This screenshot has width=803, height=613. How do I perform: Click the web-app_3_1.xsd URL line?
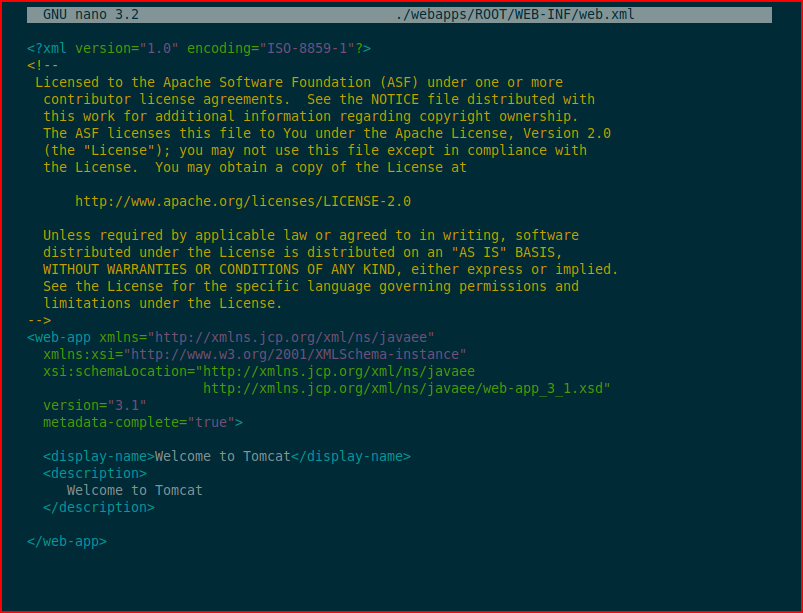click(407, 388)
